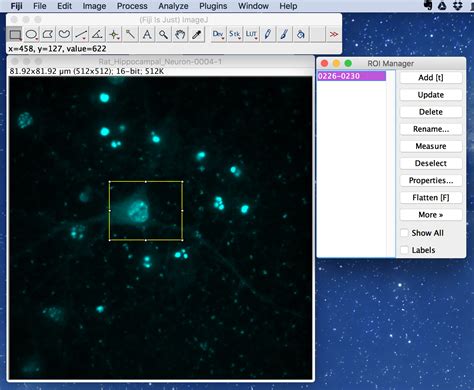Expand the More » options in ROI Manager
This screenshot has width=474, height=390.
[431, 215]
